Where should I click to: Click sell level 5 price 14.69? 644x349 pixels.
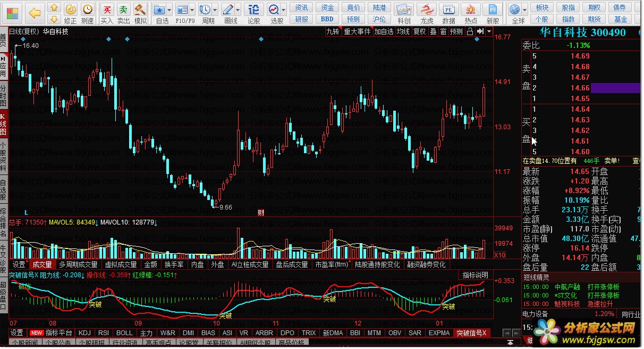tap(580, 56)
